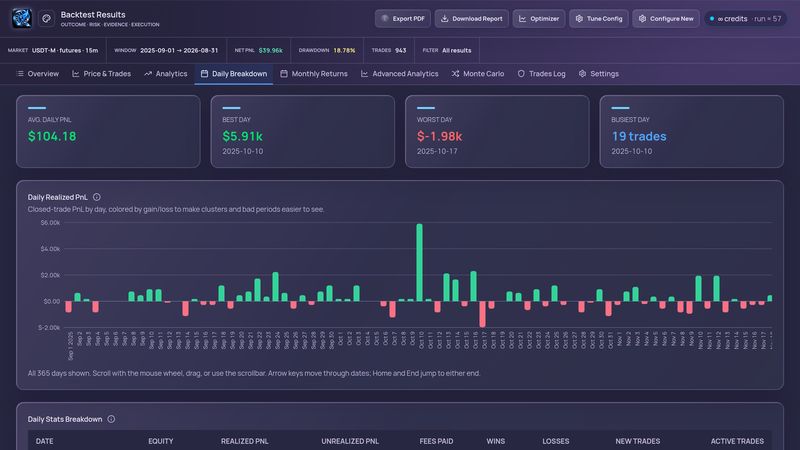Click the LOSSES column header
Viewport: 800px width, 450px height.
click(556, 441)
